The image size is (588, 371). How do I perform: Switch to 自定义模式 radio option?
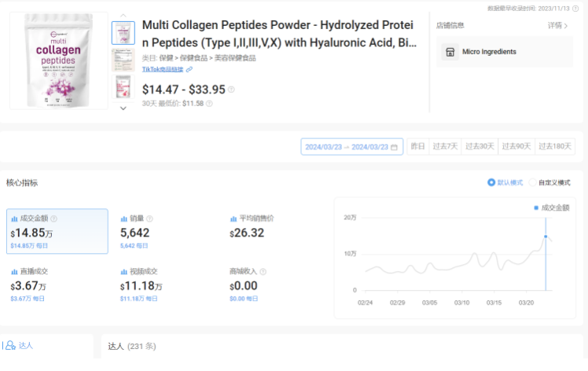[532, 182]
